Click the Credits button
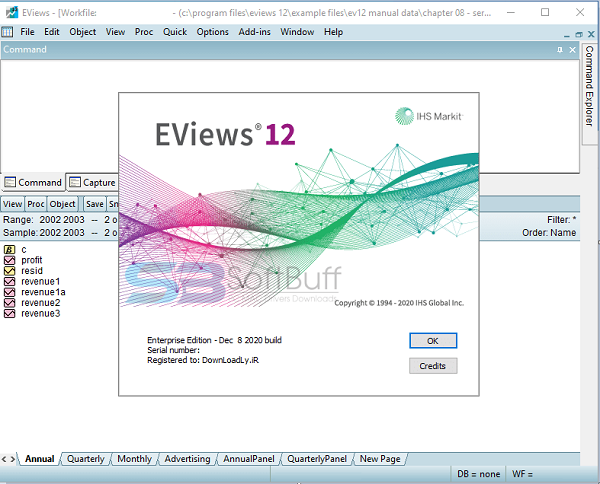 433,366
